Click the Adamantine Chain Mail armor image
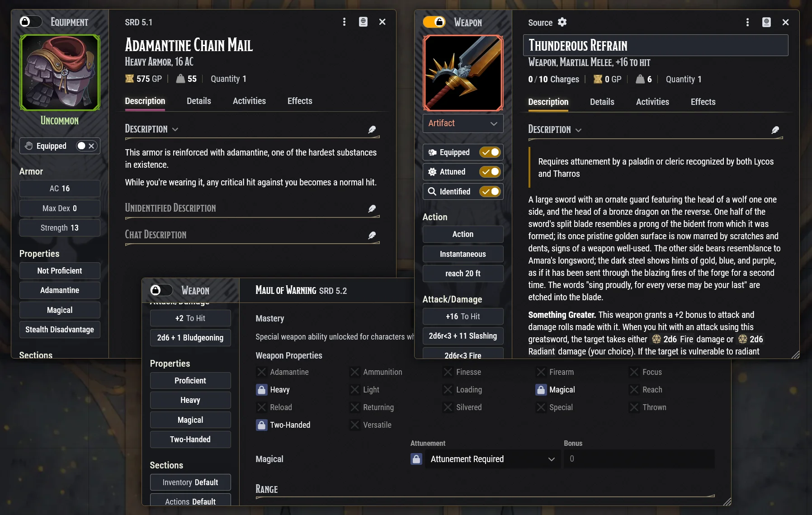The image size is (812, 515). click(60, 73)
